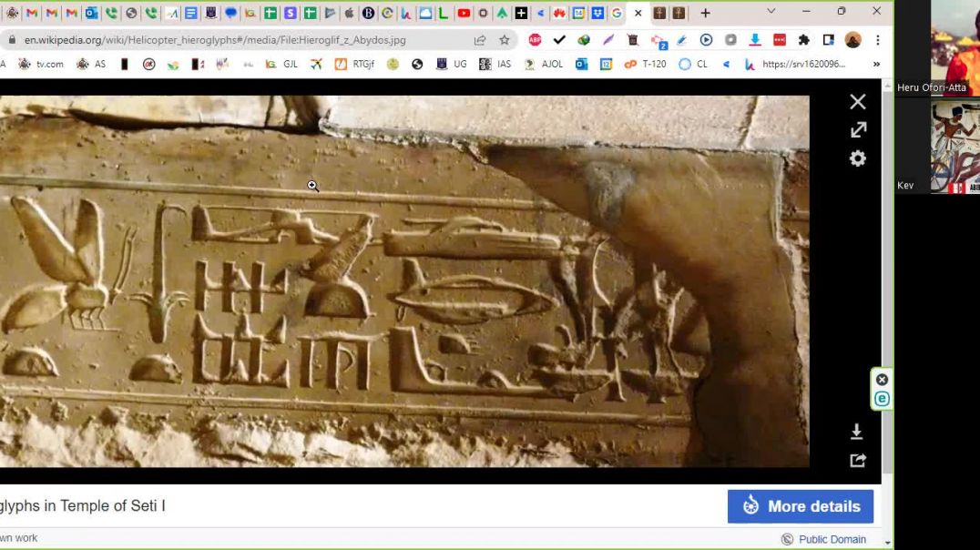The image size is (980, 550).
Task: Close the active Wikipedia tab
Action: (x=638, y=13)
